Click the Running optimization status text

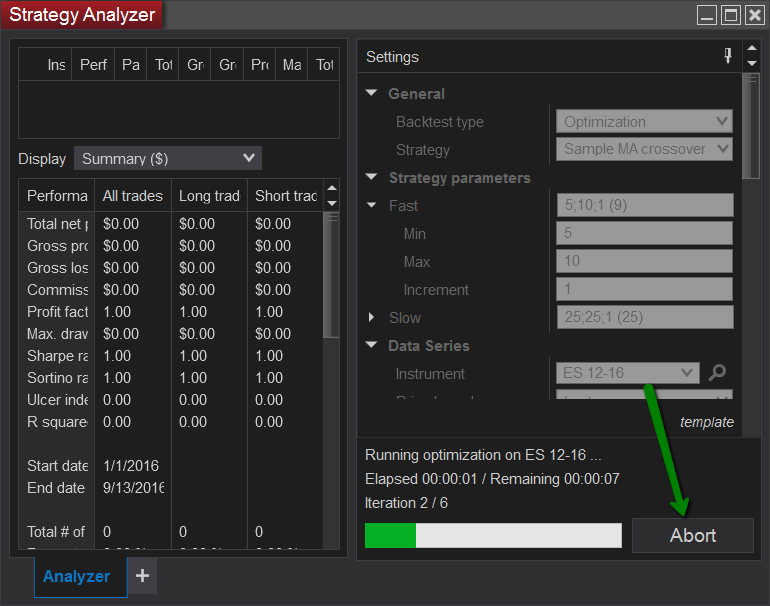click(x=483, y=455)
